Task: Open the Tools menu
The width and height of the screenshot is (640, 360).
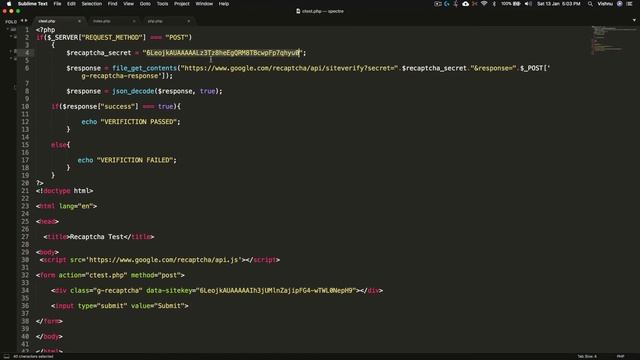Action: pos(162,4)
